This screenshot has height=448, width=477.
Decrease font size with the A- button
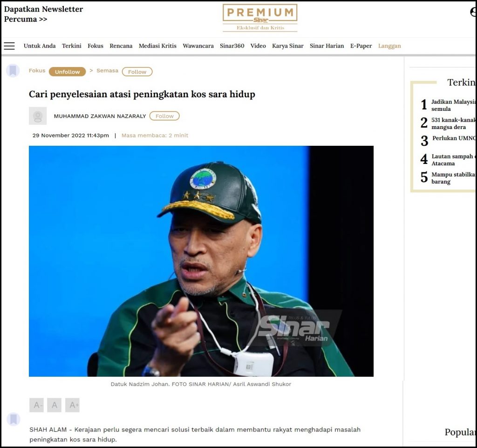tap(36, 405)
